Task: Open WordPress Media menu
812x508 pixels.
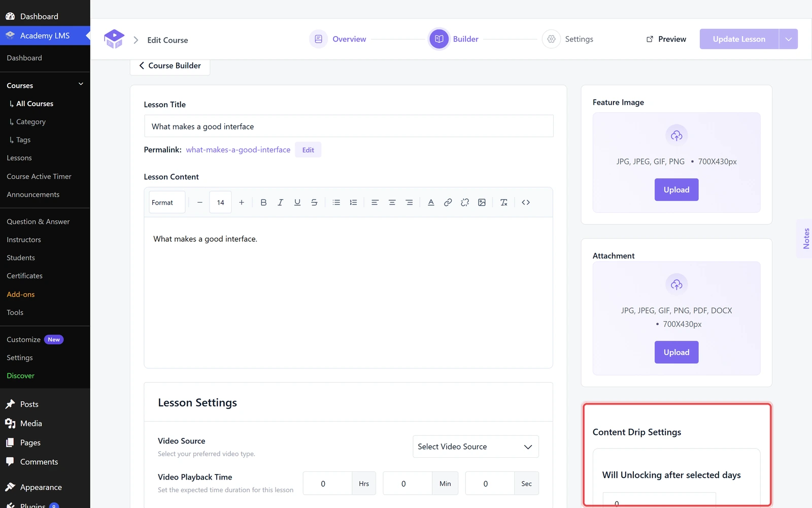Action: (x=31, y=424)
